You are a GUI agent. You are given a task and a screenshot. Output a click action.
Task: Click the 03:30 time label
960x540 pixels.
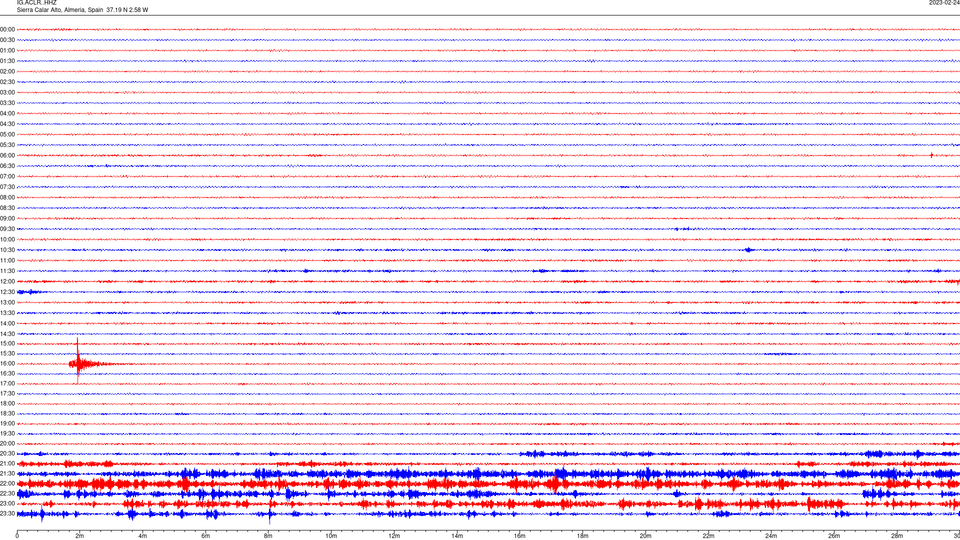(x=7, y=103)
